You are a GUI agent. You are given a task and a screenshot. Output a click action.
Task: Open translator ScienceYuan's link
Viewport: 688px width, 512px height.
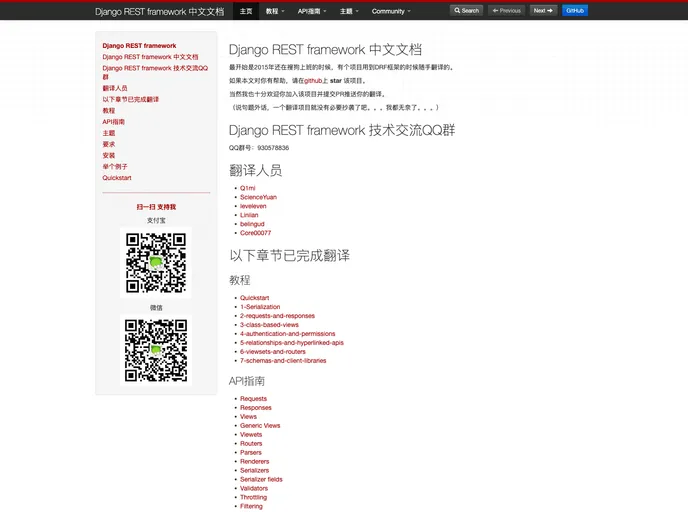pos(258,197)
